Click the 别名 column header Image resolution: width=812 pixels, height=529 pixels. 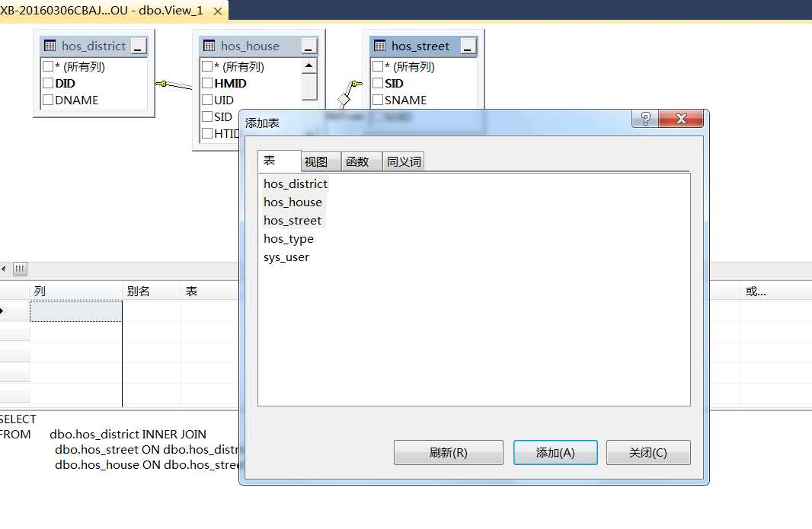152,291
